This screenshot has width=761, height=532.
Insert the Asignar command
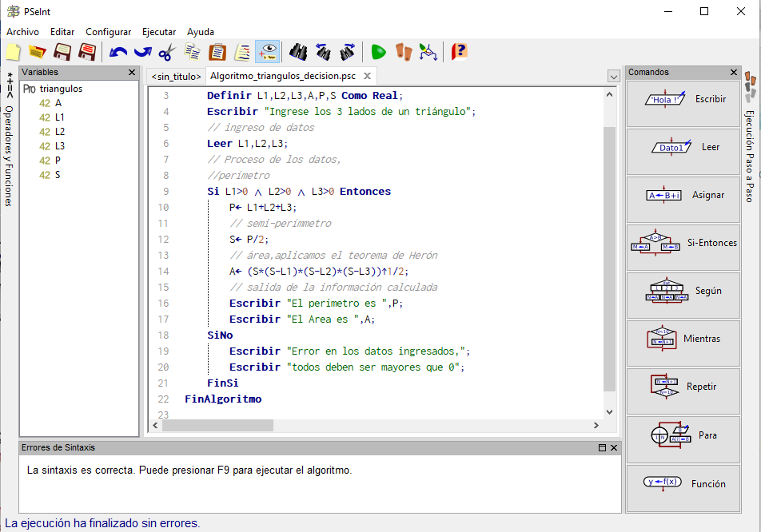click(683, 200)
